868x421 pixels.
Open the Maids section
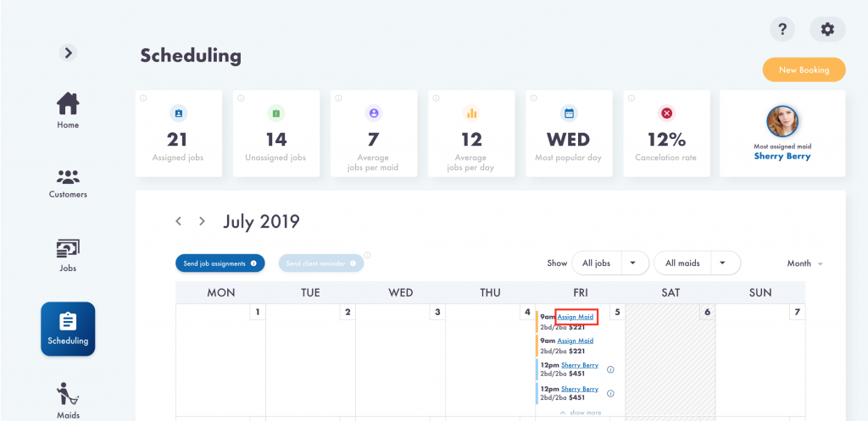tap(68, 401)
